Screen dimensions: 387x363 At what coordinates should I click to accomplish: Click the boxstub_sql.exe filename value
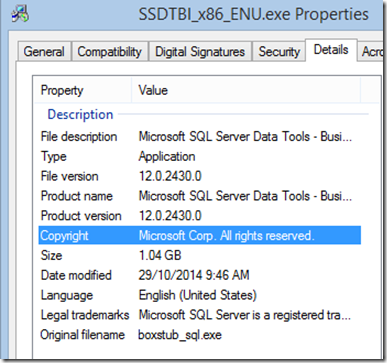tap(180, 335)
